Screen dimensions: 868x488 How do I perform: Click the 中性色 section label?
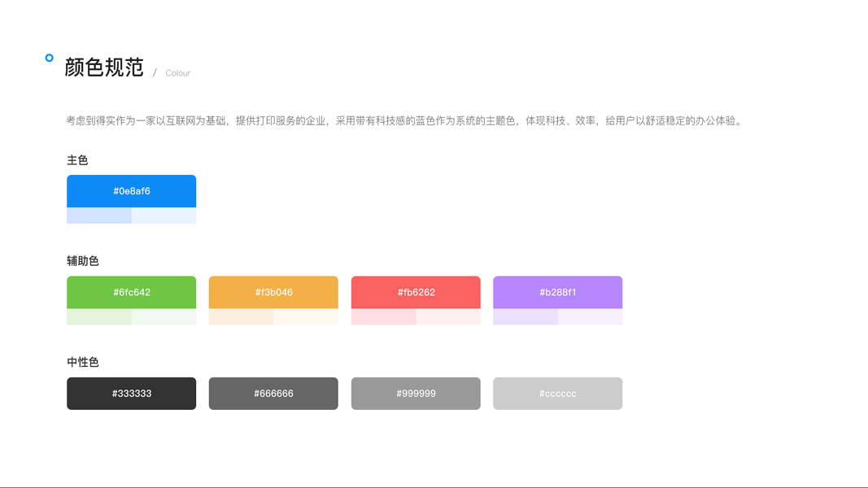point(83,363)
